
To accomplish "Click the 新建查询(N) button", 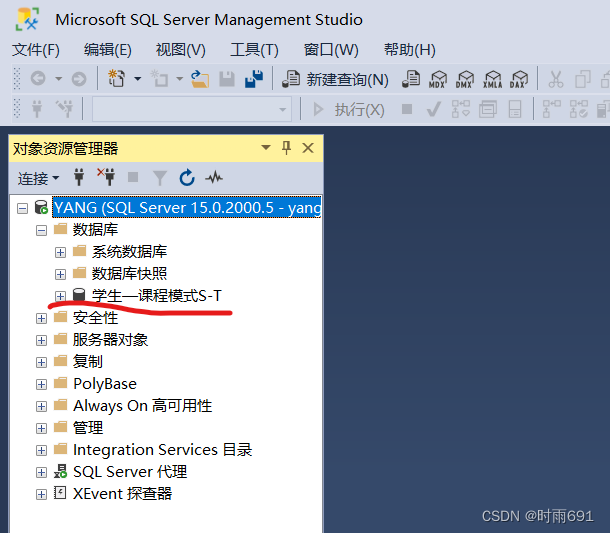I will pyautogui.click(x=335, y=79).
